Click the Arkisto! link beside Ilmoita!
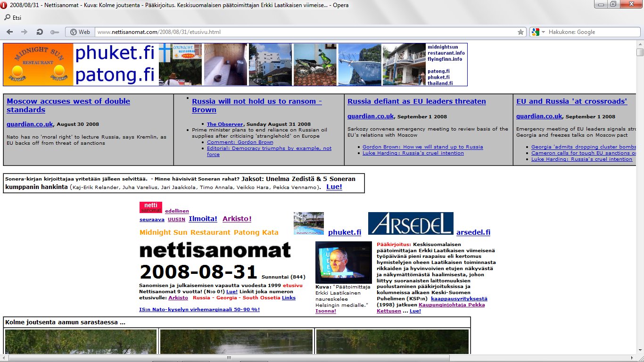 coord(237,219)
